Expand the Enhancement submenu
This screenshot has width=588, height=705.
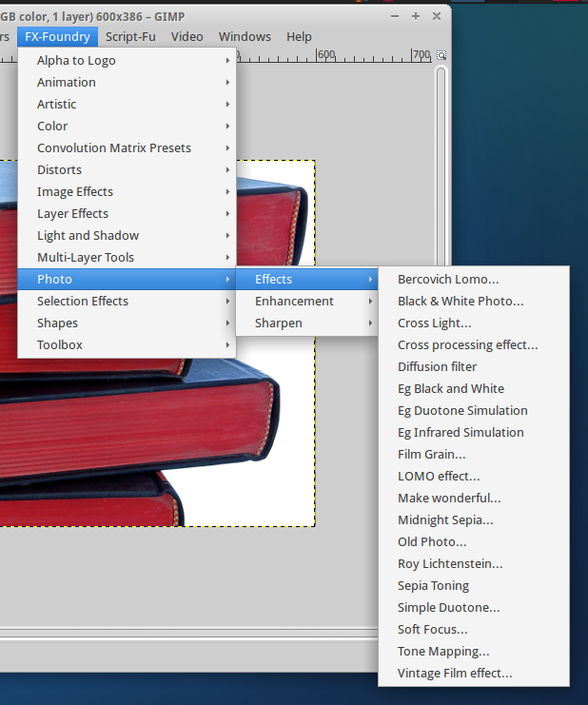coord(294,301)
